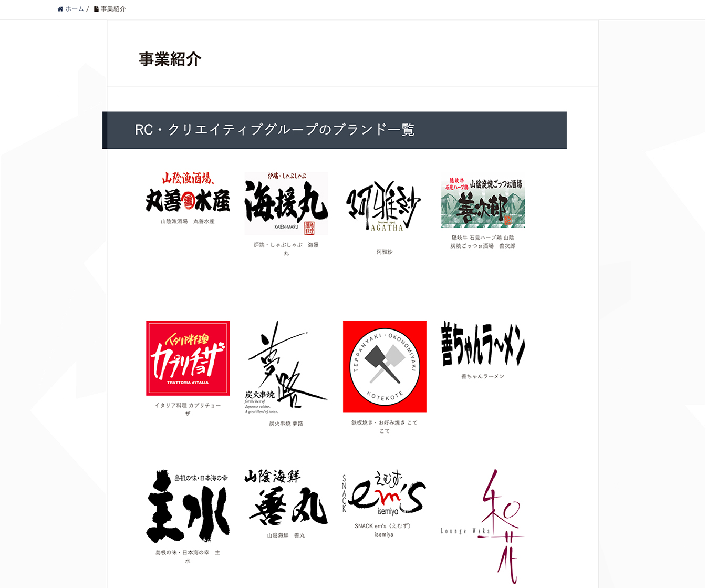Select the 夢路 炭火串焼 logo
This screenshot has height=588, width=706.
click(x=286, y=368)
